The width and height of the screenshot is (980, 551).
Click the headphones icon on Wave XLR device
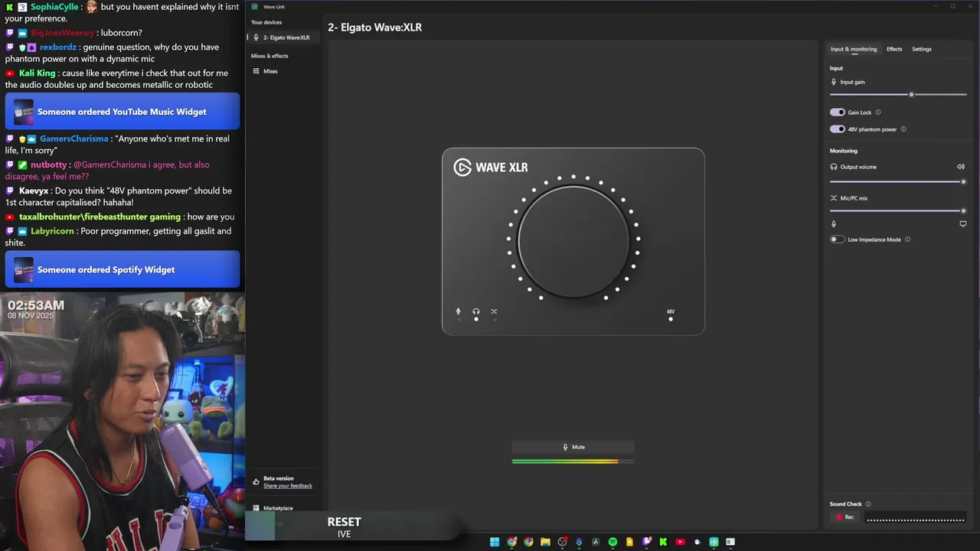tap(476, 311)
